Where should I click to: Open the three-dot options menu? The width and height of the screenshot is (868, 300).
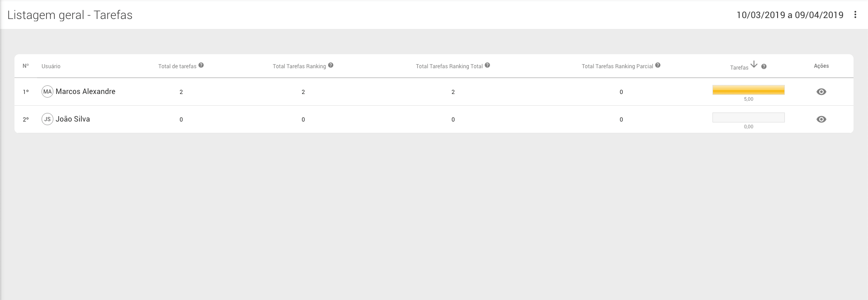(855, 14)
